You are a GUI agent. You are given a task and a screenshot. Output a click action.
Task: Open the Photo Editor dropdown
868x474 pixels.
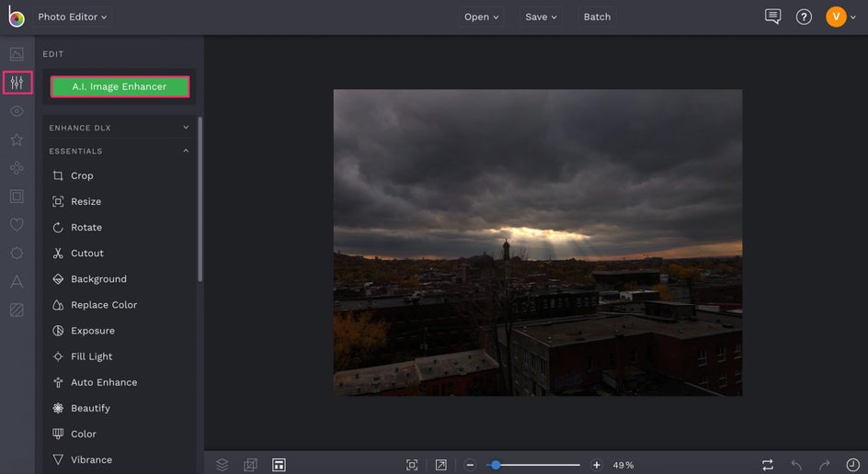73,17
